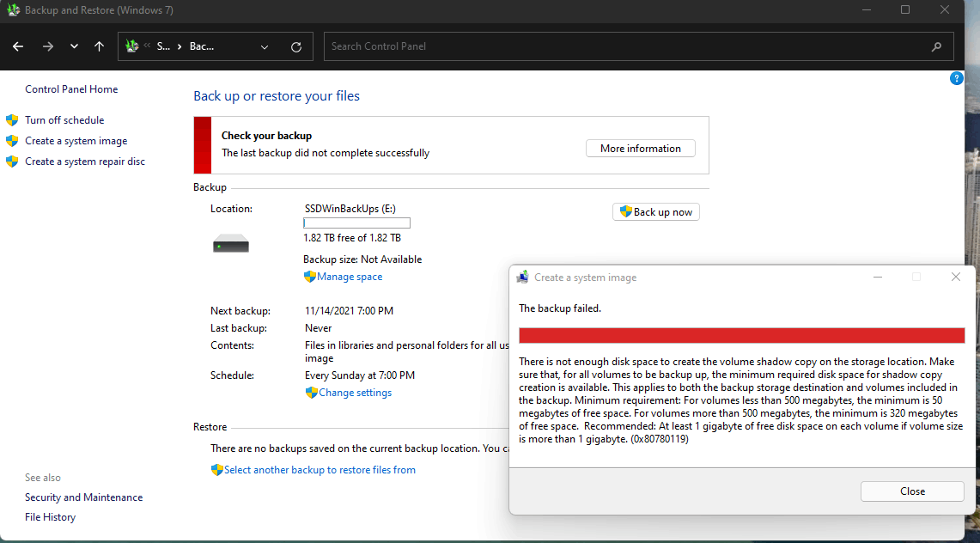Click shield icon beside Turn off schedule

coord(12,120)
